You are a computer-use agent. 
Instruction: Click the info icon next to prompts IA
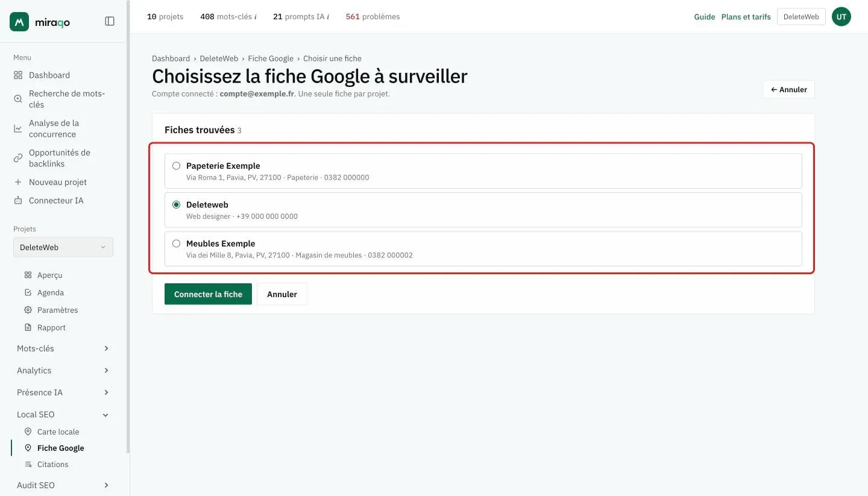(x=328, y=17)
